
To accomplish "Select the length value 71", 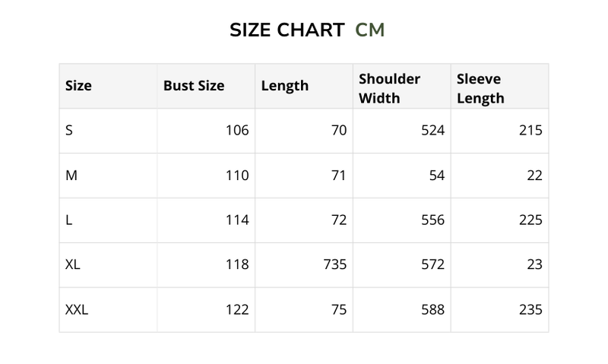I will coord(338,176).
